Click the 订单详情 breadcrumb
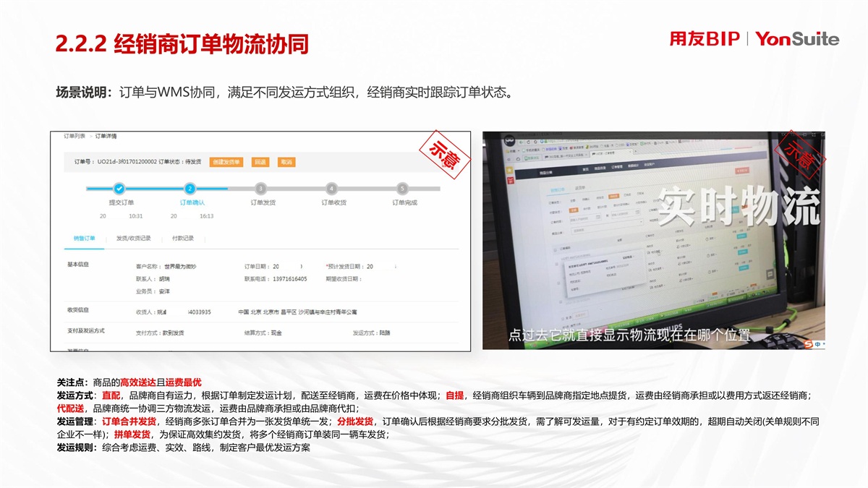This screenshot has width=868, height=488. [x=106, y=136]
